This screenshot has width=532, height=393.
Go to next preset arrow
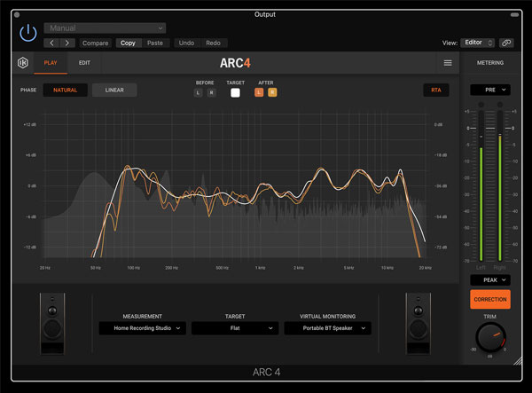67,43
